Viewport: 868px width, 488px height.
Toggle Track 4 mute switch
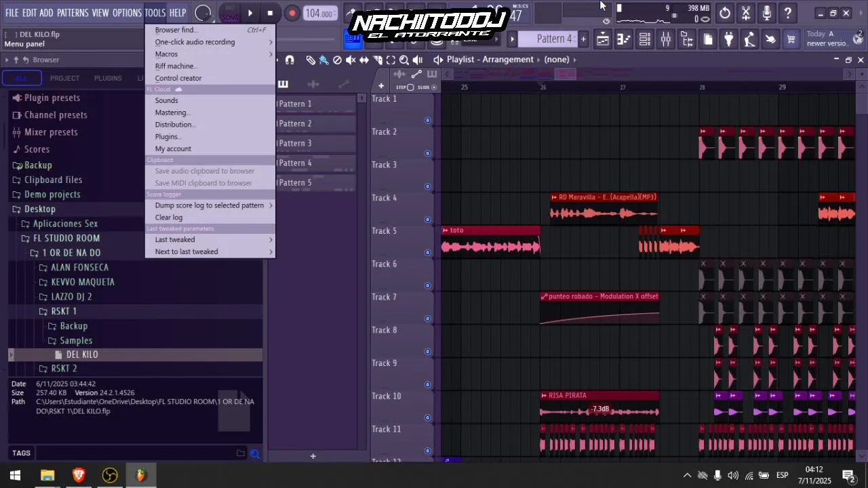click(427, 220)
